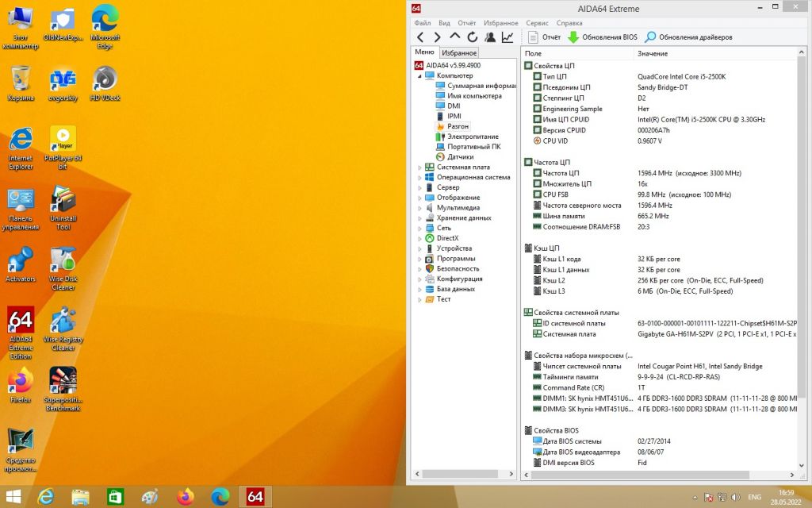This screenshot has width=812, height=508.
Task: Open the Файл menu
Action: point(423,23)
